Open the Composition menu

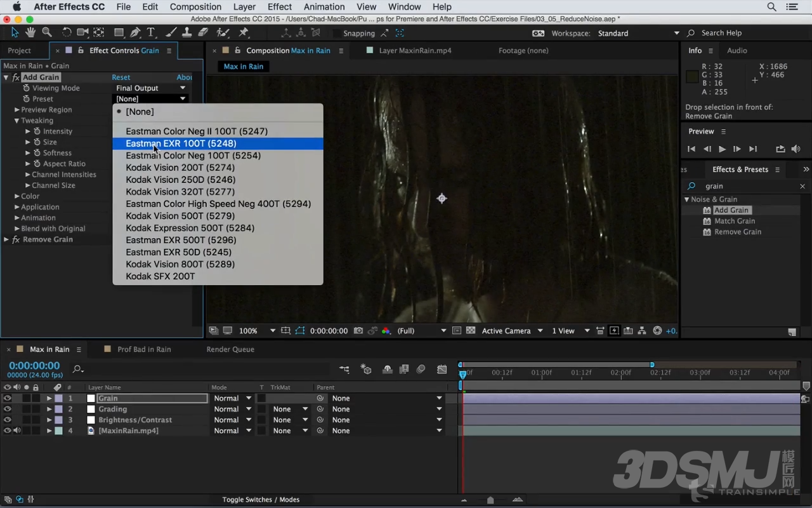click(x=195, y=7)
